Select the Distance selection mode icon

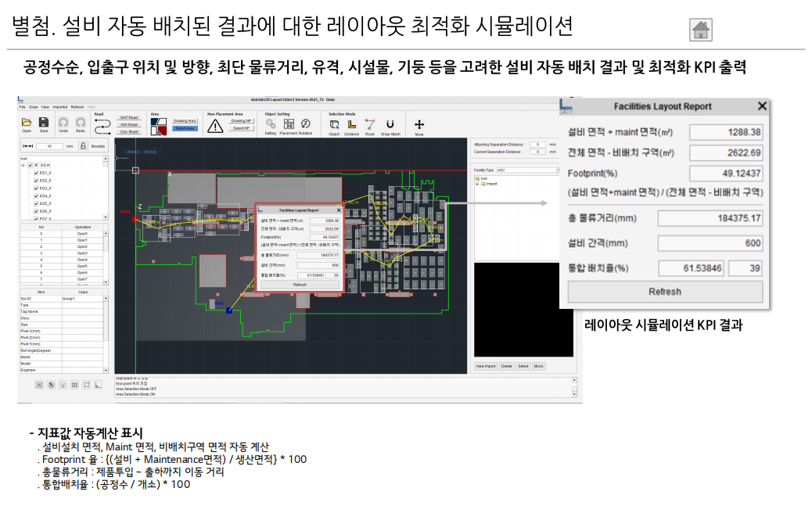click(x=352, y=124)
